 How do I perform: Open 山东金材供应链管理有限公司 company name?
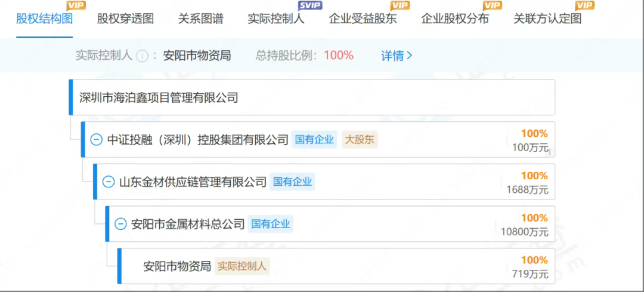click(193, 182)
